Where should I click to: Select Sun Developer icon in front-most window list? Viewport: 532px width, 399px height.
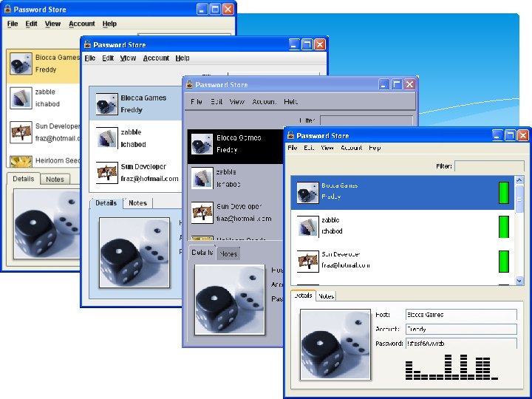point(307,262)
